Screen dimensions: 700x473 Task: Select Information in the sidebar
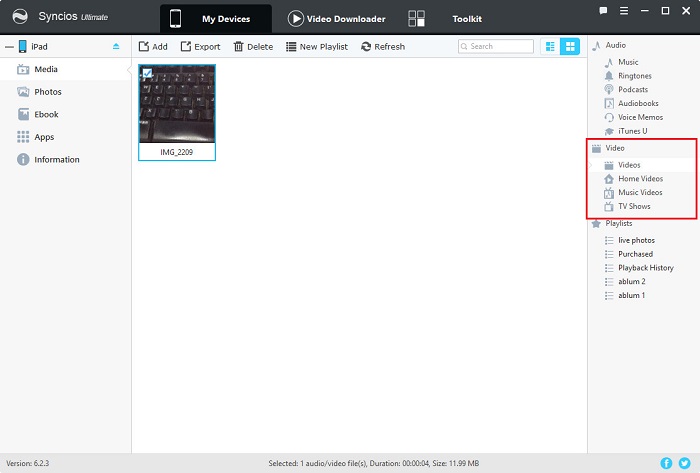[66, 160]
